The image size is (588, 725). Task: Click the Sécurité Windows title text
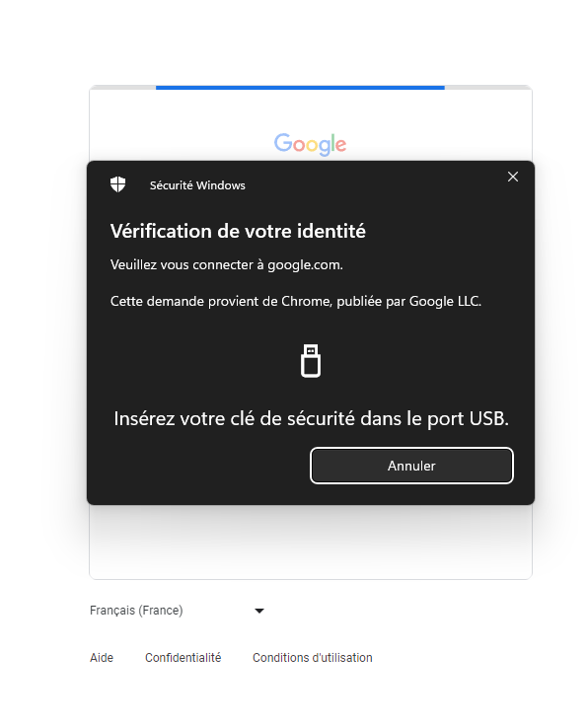click(197, 185)
